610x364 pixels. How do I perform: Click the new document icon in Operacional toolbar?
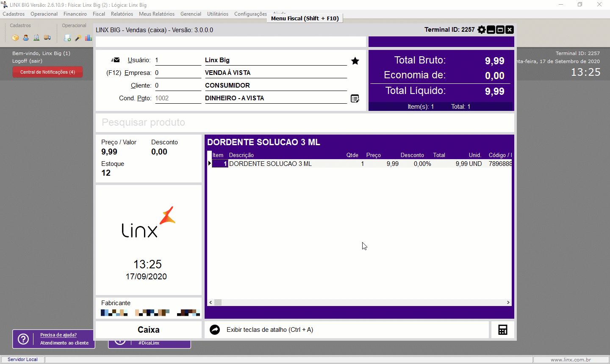pyautogui.click(x=67, y=38)
